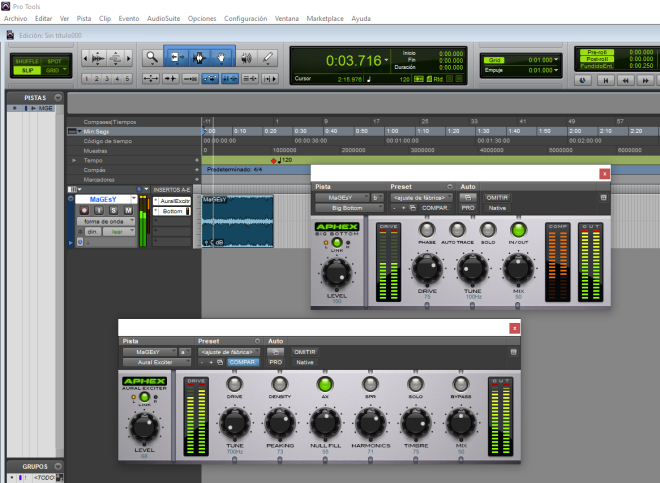660x483 pixels.
Task: Click copy preset icon in Big Bottom window
Action: click(412, 208)
